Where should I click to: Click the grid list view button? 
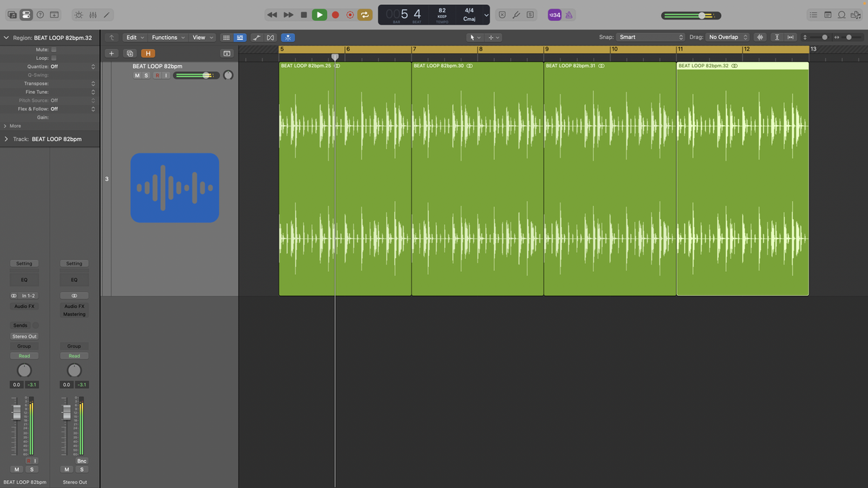click(x=226, y=38)
